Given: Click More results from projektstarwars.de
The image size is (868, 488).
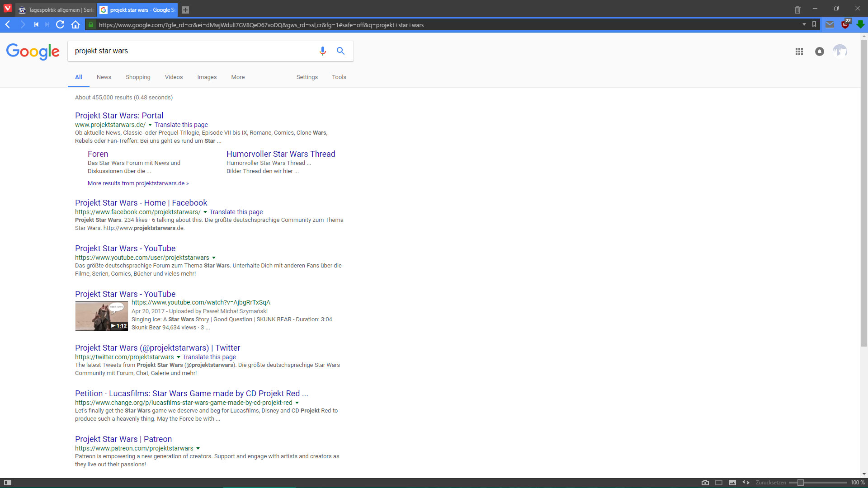Looking at the screenshot, I should pyautogui.click(x=138, y=183).
